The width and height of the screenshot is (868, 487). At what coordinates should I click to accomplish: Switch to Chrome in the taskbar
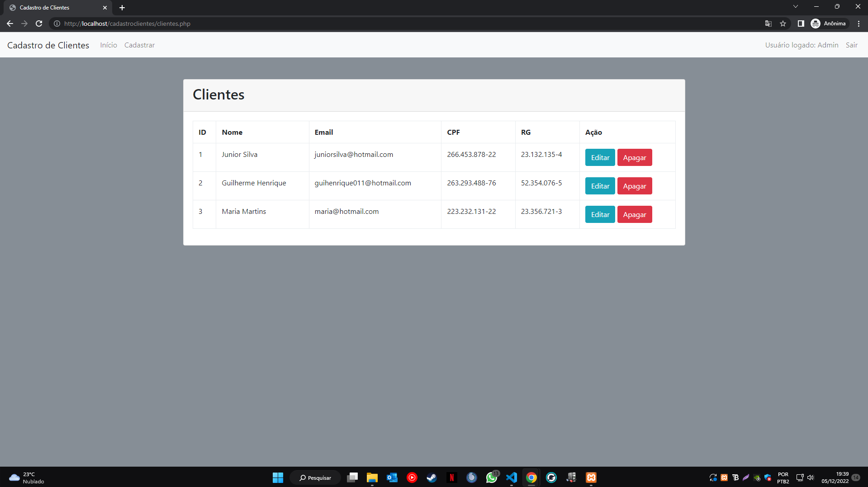click(531, 478)
